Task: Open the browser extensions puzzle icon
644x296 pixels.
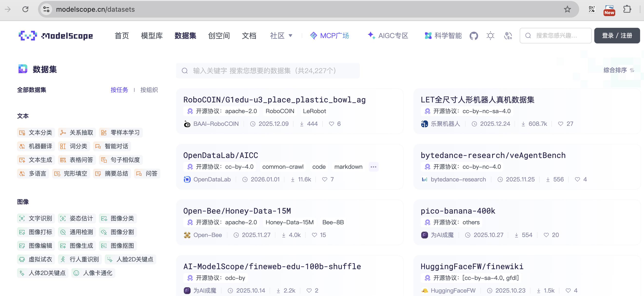Action: click(627, 9)
